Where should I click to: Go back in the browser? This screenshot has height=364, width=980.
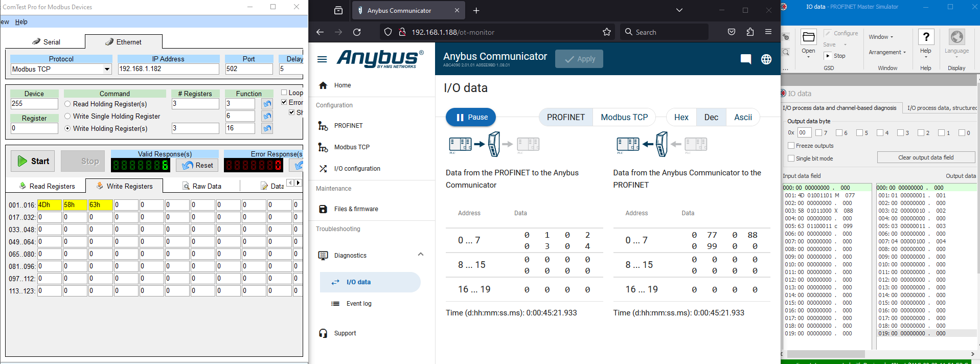tap(320, 32)
